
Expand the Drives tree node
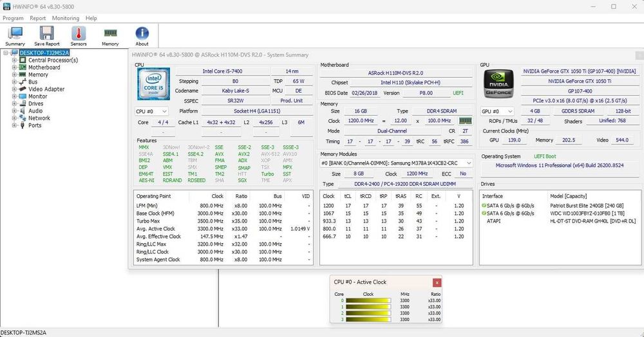14,104
